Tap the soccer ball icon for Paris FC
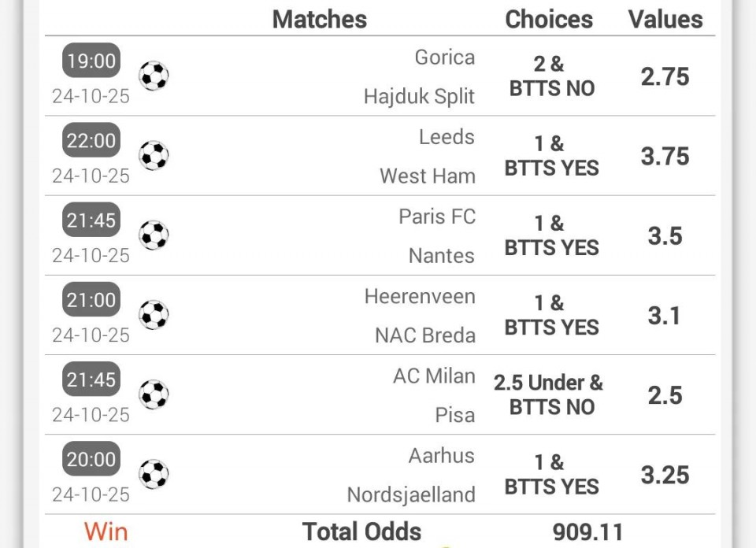Screen dimensions: 756x548 (154, 235)
